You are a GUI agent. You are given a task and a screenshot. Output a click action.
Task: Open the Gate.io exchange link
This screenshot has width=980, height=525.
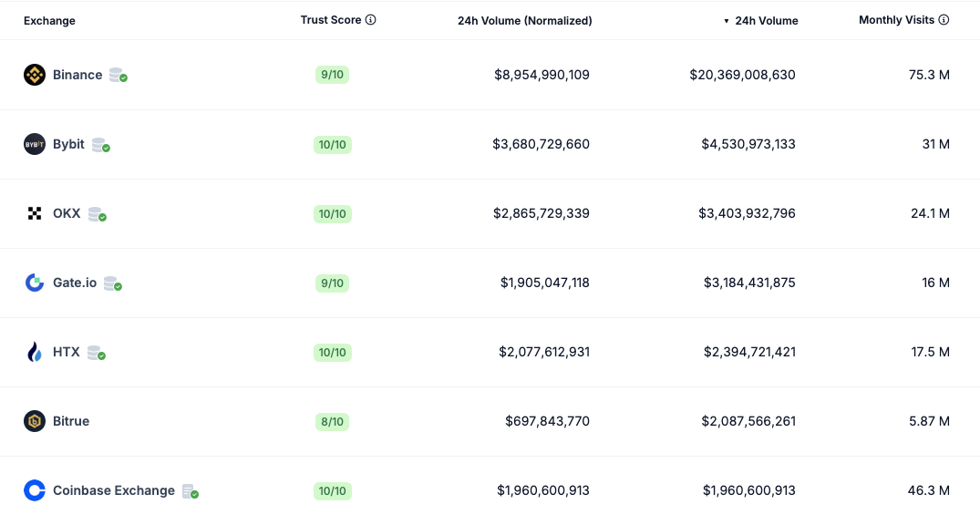coord(75,283)
